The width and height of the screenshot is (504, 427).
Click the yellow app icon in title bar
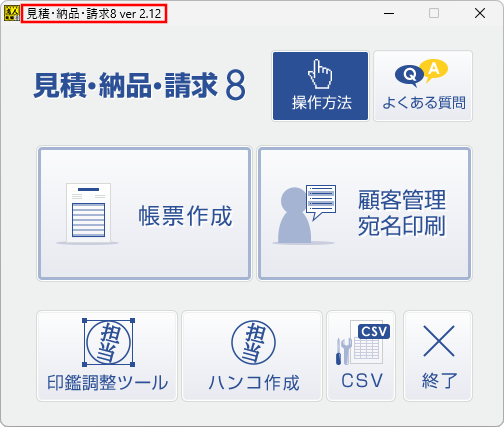point(12,14)
